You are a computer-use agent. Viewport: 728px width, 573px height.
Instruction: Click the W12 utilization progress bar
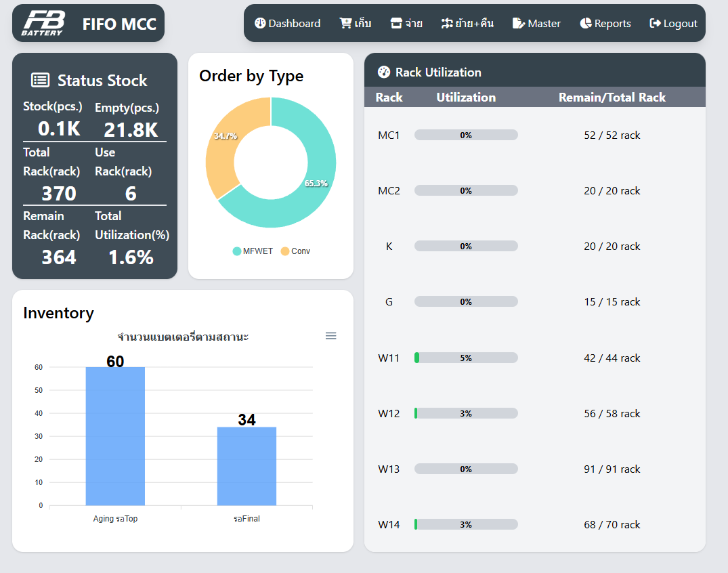pyautogui.click(x=466, y=413)
